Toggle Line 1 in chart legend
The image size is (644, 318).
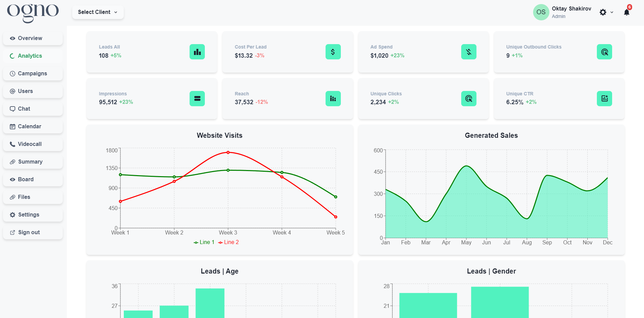point(204,242)
